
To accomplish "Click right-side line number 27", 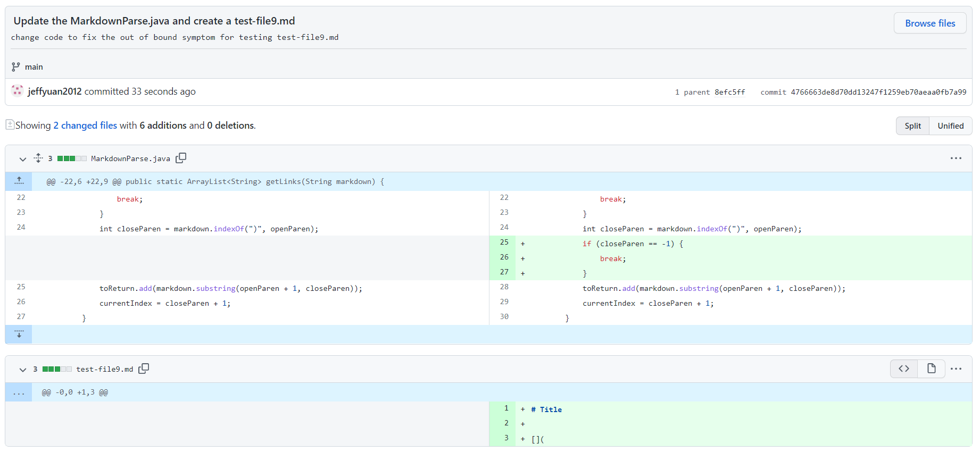I will click(504, 272).
